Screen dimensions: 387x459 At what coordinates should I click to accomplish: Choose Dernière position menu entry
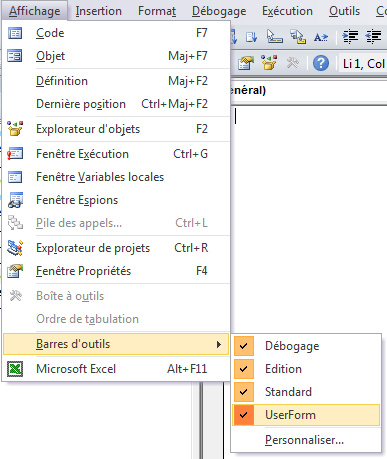click(116, 104)
